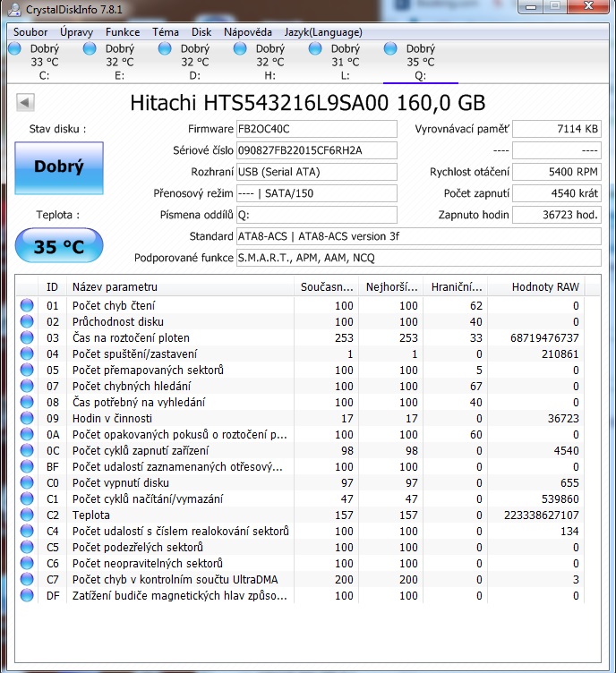Image resolution: width=616 pixels, height=673 pixels.
Task: Click status orb for Počet chyb čtení
Action: [x=26, y=306]
